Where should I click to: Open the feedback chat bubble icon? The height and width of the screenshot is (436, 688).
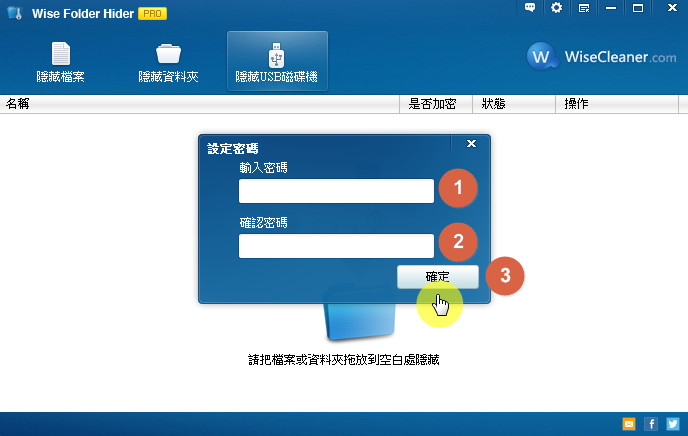(530, 8)
